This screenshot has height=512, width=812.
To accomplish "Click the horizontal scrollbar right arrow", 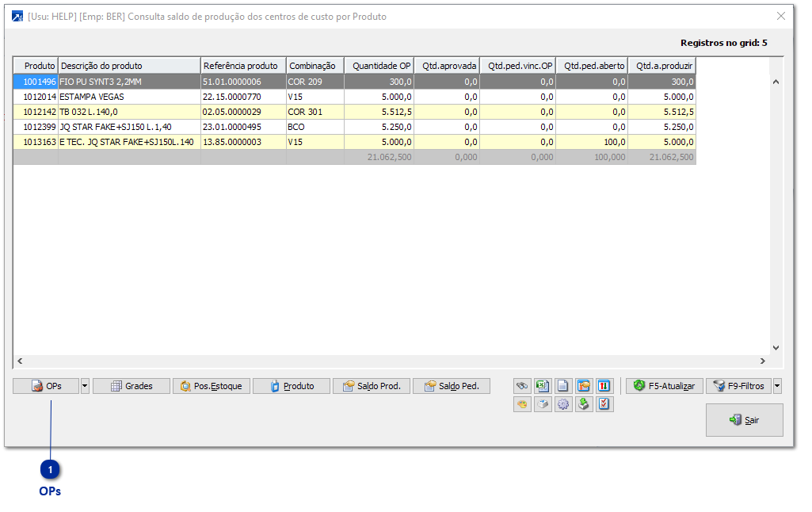I will (x=762, y=361).
